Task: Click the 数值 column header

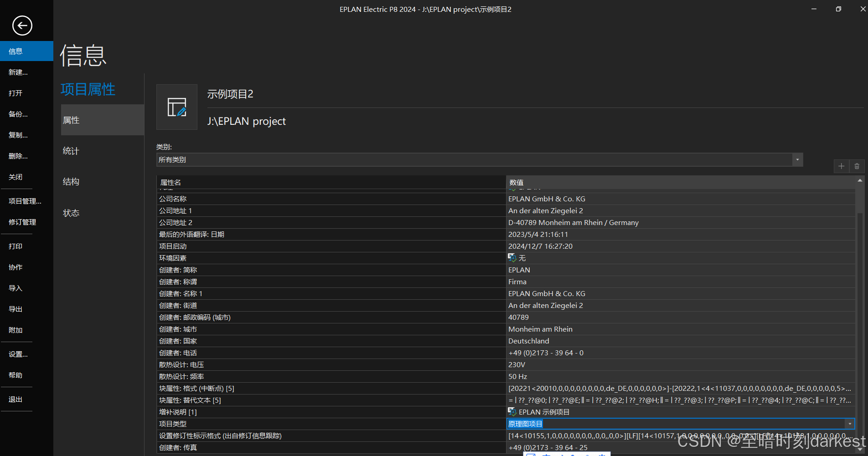Action: tap(681, 182)
